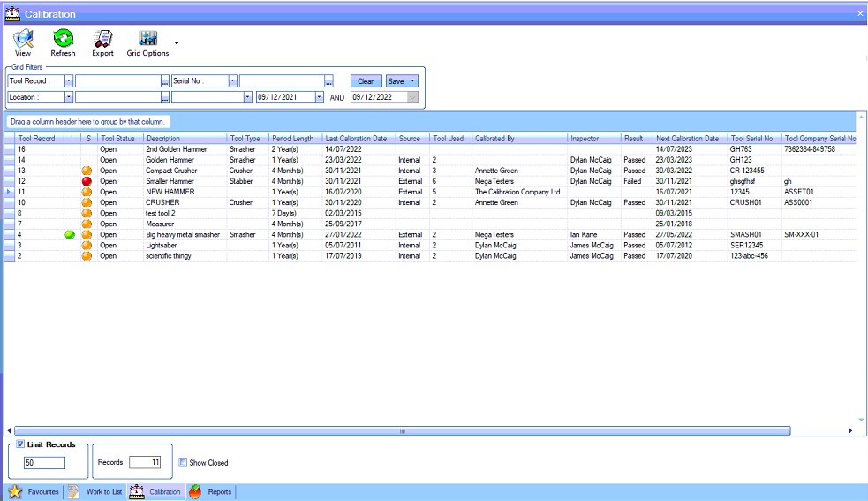868x501 pixels.
Task: Click the Clear filter button
Action: tap(365, 81)
